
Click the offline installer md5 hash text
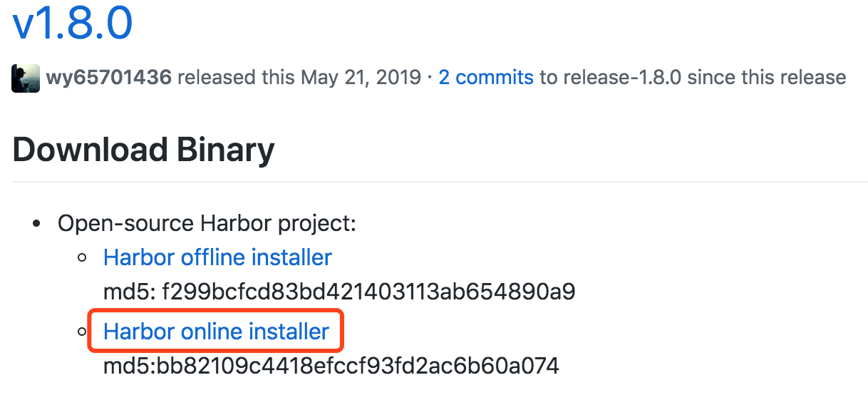coord(368,292)
